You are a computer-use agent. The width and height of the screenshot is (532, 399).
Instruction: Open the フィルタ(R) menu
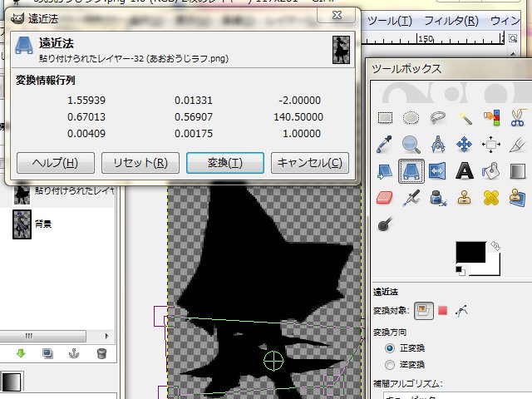tap(451, 21)
